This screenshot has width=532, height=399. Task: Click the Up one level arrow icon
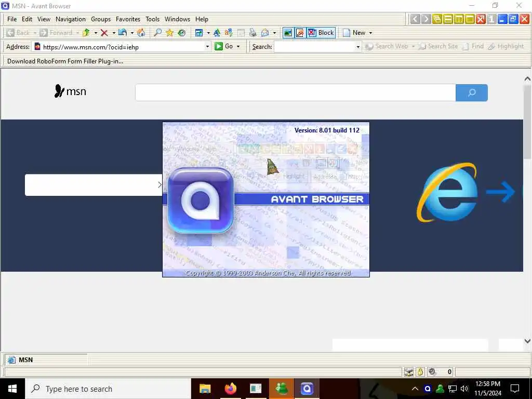[86, 33]
